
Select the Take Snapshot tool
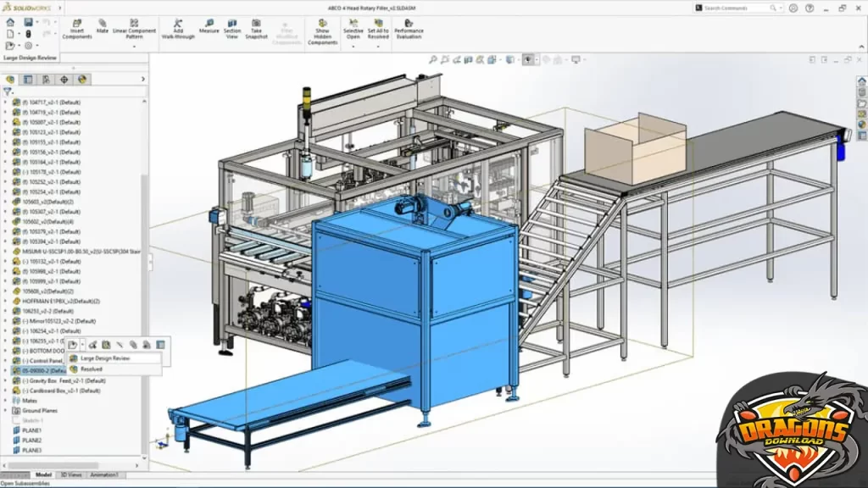click(x=256, y=28)
